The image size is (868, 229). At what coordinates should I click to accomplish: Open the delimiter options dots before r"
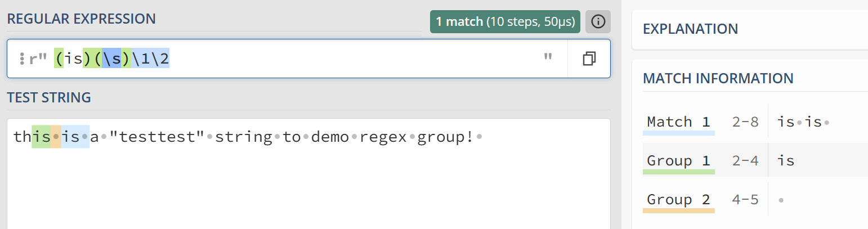tap(21, 59)
